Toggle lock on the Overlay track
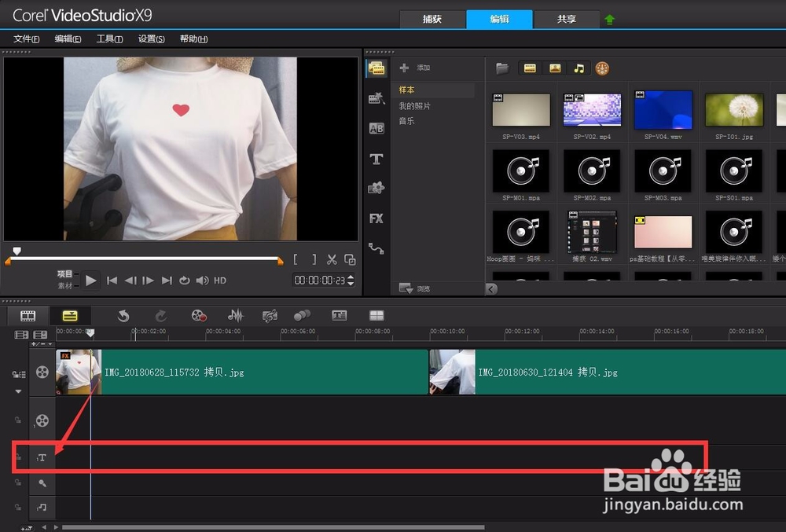786x532 pixels. (x=18, y=420)
